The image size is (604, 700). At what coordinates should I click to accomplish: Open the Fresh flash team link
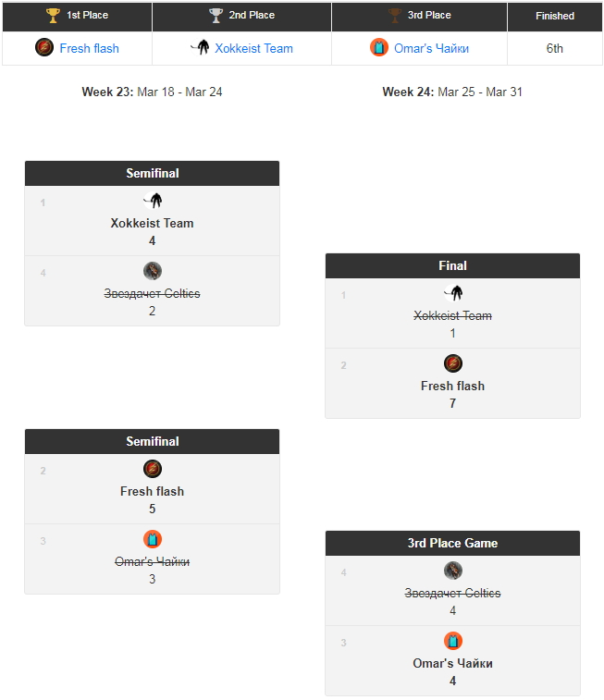coord(89,48)
